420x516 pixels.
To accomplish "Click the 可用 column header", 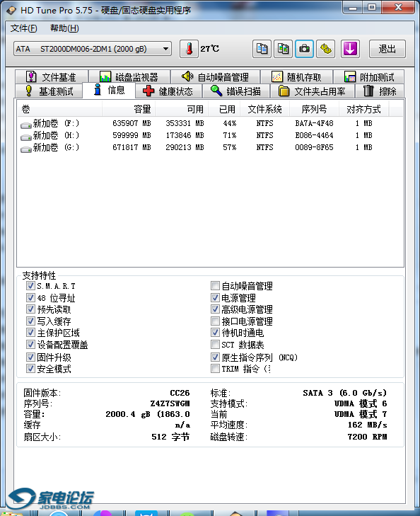I will (182, 109).
